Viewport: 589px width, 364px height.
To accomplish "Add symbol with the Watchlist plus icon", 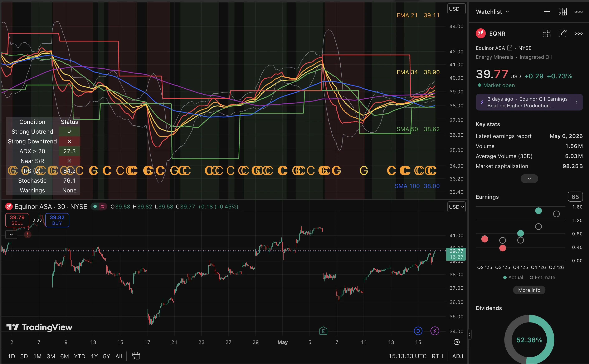I will 547,11.
